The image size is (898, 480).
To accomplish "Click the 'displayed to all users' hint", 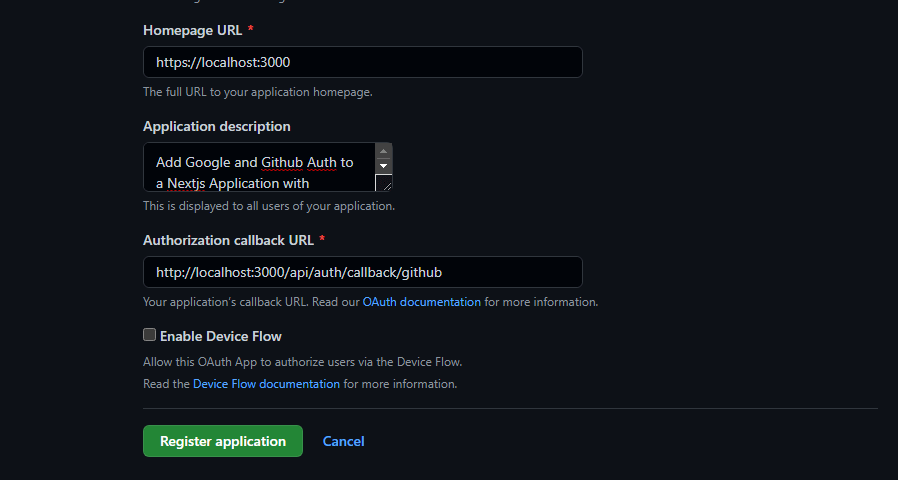I will pos(269,206).
